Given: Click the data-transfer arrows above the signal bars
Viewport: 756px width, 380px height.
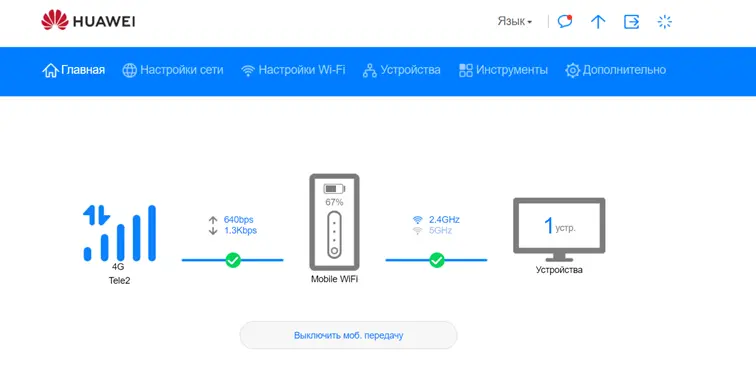Looking at the screenshot, I should 96,215.
